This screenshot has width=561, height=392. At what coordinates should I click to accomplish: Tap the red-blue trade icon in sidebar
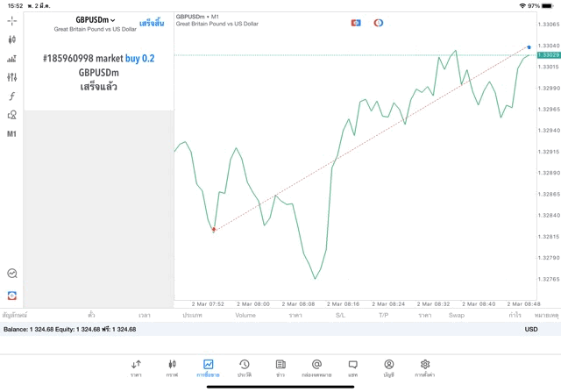coord(11,296)
